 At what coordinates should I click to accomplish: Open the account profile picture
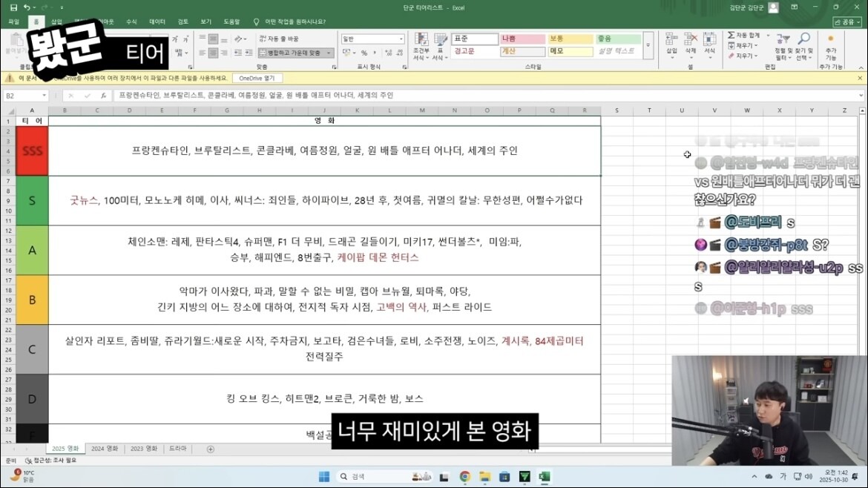click(x=773, y=7)
